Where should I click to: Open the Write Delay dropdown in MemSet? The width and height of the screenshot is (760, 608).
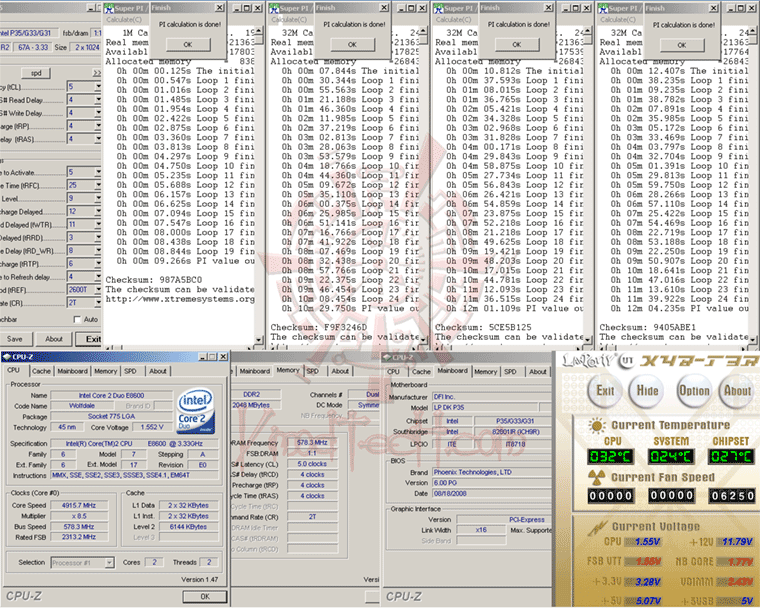point(97,113)
